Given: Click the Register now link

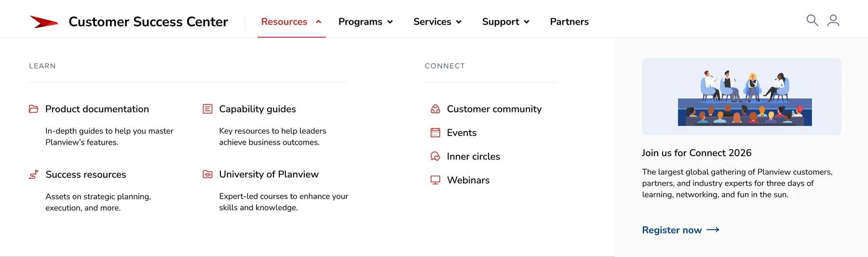Looking at the screenshot, I should pyautogui.click(x=672, y=230).
